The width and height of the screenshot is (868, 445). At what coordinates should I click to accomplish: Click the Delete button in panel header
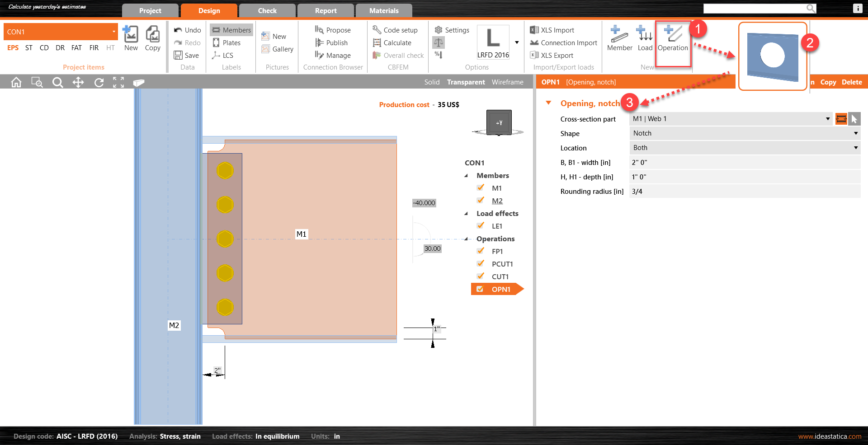click(851, 82)
